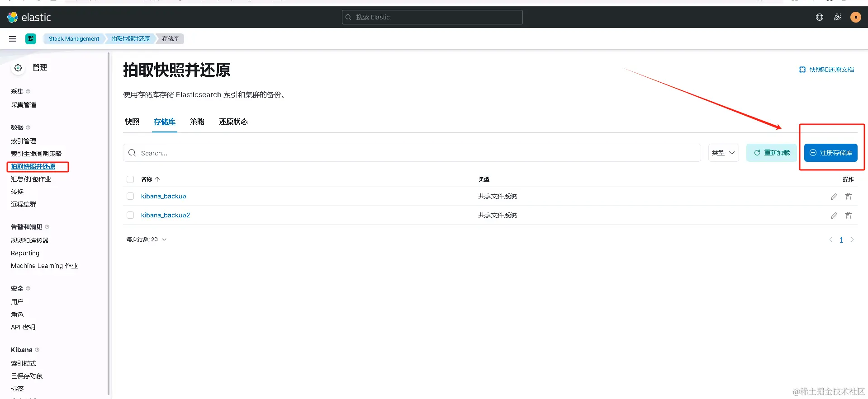The height and width of the screenshot is (399, 868).
Task: Sort by the 名称 column arrow
Action: click(157, 179)
